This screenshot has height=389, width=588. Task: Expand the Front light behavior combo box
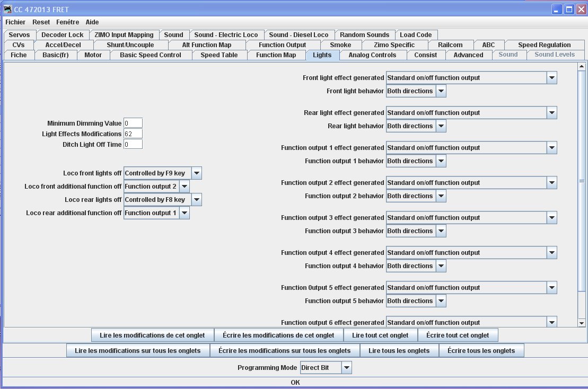tap(441, 91)
